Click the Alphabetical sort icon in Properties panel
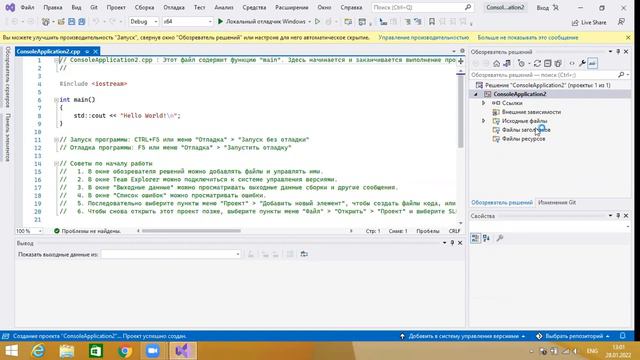The width and height of the screenshot is (640, 360). click(x=486, y=238)
